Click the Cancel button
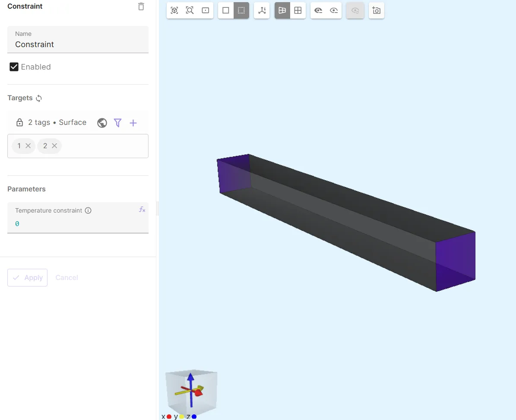Viewport: 516px width, 420px height. [66, 277]
